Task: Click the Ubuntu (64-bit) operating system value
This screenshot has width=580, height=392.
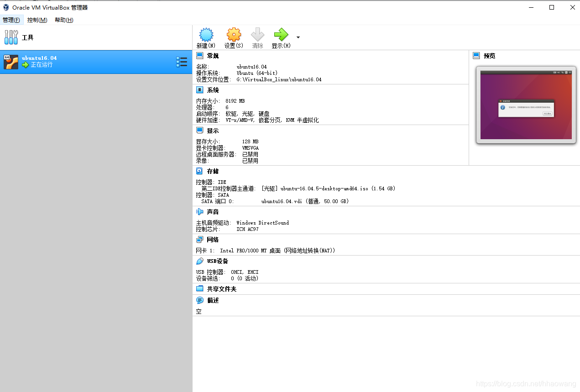Action: (x=257, y=73)
